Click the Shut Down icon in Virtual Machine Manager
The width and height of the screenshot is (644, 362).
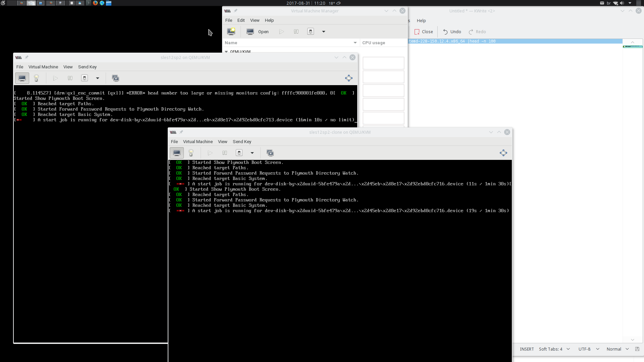(311, 32)
